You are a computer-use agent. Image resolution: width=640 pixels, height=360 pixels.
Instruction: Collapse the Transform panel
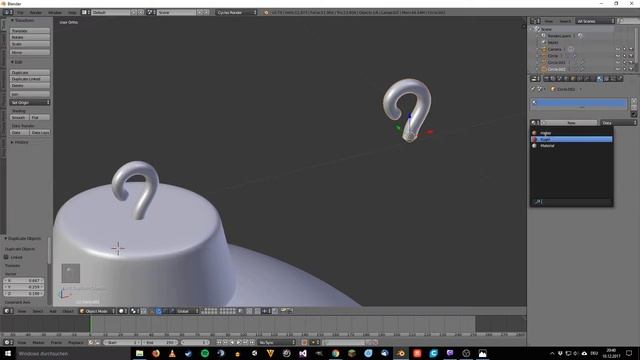click(12, 20)
